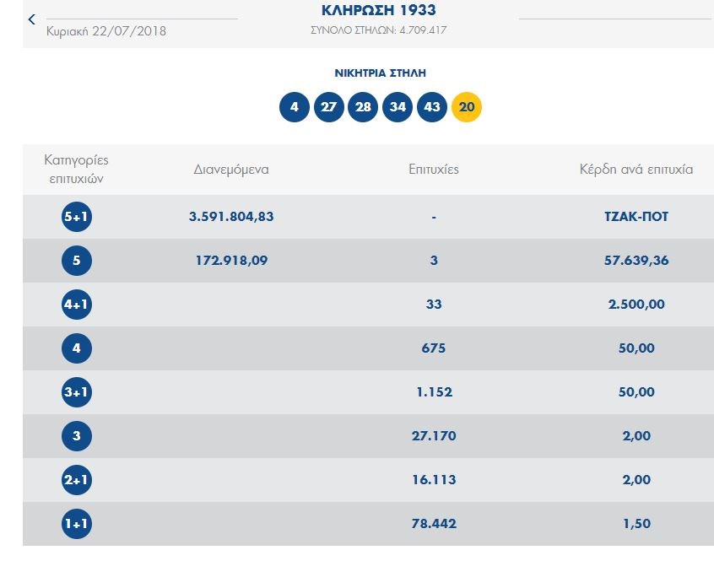Click the back arrow beside the draw date

coord(32,19)
